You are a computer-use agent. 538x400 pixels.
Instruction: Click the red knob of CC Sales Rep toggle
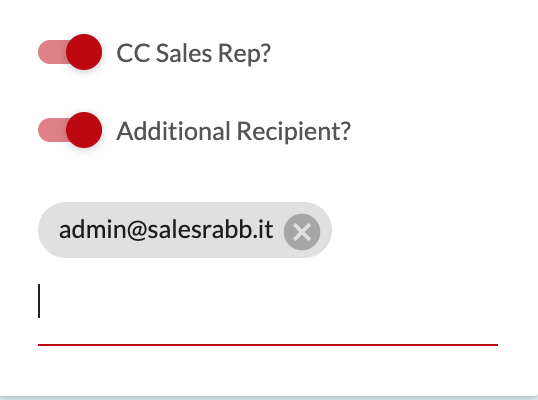pyautogui.click(x=84, y=52)
